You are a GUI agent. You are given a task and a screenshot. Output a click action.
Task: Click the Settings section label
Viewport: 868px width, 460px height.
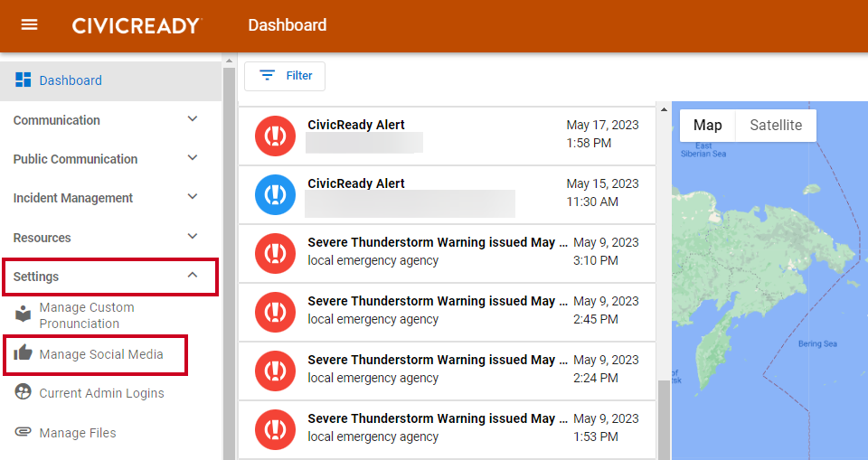36,277
